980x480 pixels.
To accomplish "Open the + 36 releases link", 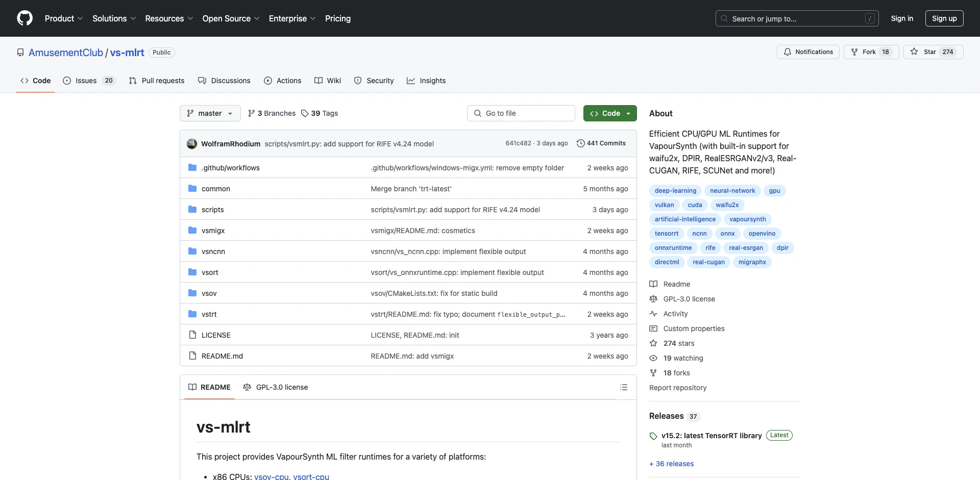I will [671, 464].
